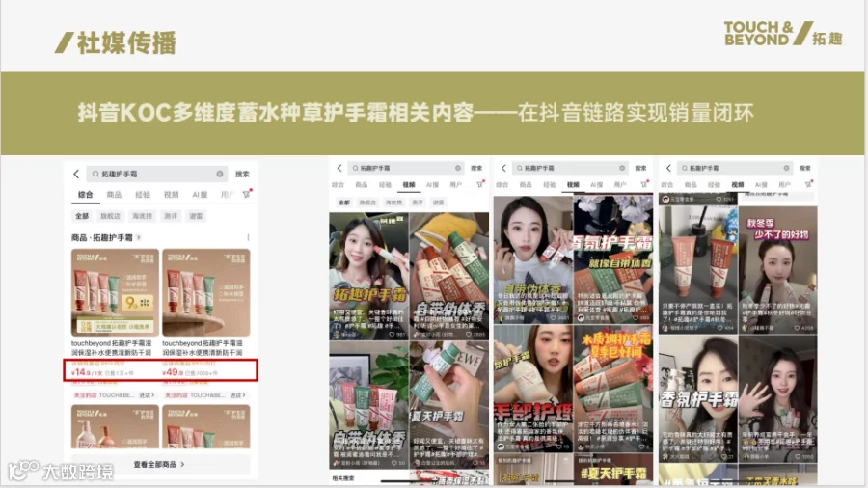This screenshot has height=488, width=868.
Task: Expand 查看全部商品 to view all products
Action: pos(159,464)
